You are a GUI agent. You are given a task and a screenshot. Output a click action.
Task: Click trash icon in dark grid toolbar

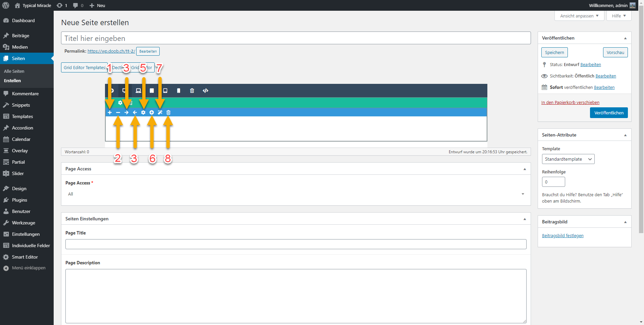click(x=192, y=91)
